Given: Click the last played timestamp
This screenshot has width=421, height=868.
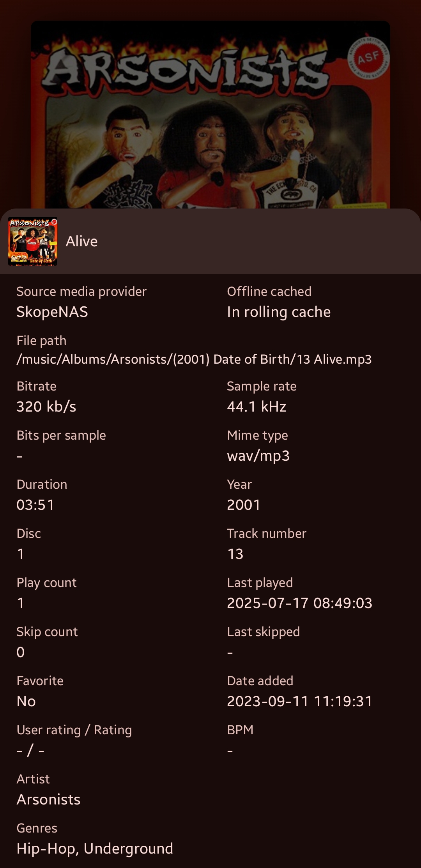Looking at the screenshot, I should click(299, 603).
